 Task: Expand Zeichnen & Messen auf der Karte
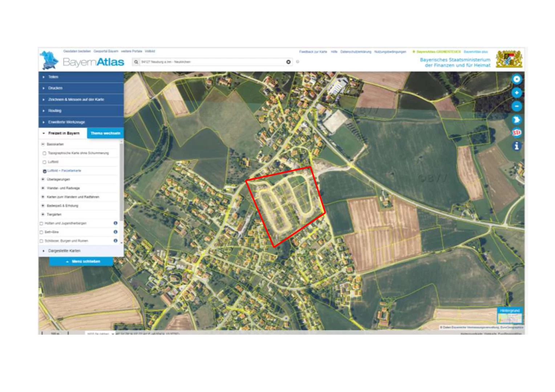76,99
